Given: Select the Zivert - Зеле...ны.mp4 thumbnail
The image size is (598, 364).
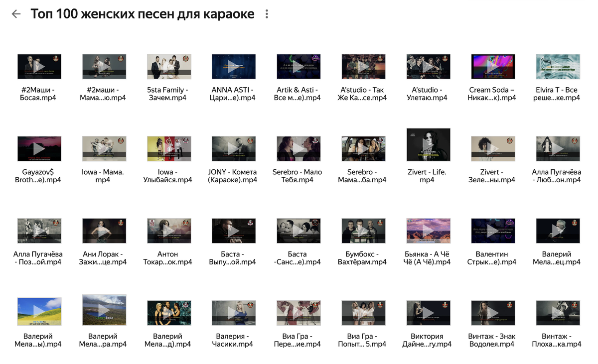Looking at the screenshot, I should click(493, 148).
